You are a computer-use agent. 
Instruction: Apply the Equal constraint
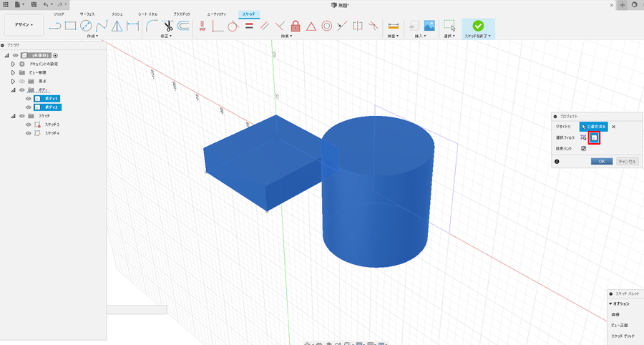pyautogui.click(x=249, y=26)
